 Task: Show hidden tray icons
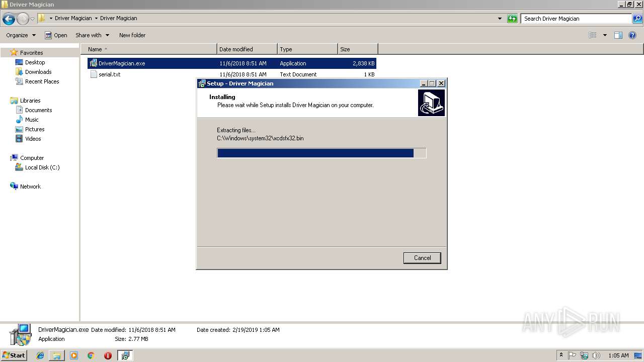pyautogui.click(x=561, y=355)
